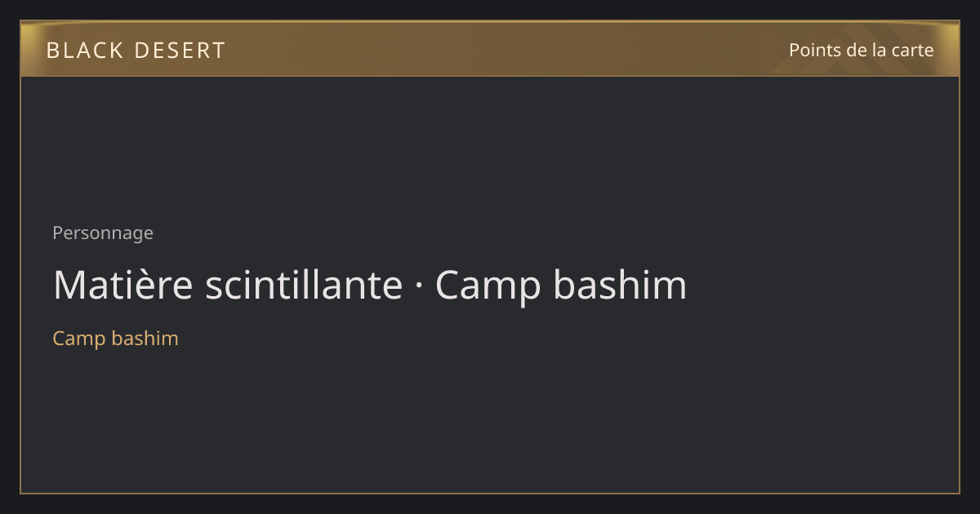Image resolution: width=980 pixels, height=514 pixels.
Task: Click the word Camp in golden subtitle
Action: pyautogui.click(x=79, y=339)
